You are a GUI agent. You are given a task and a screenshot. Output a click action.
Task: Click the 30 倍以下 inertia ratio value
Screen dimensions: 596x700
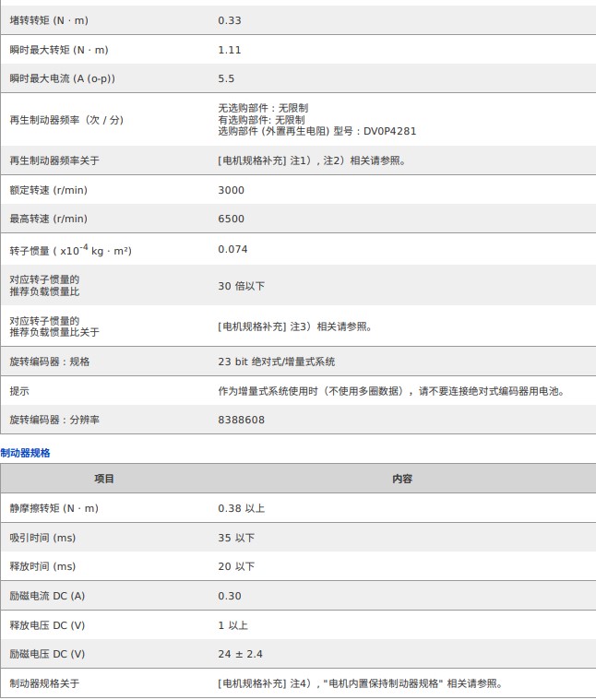click(x=242, y=286)
